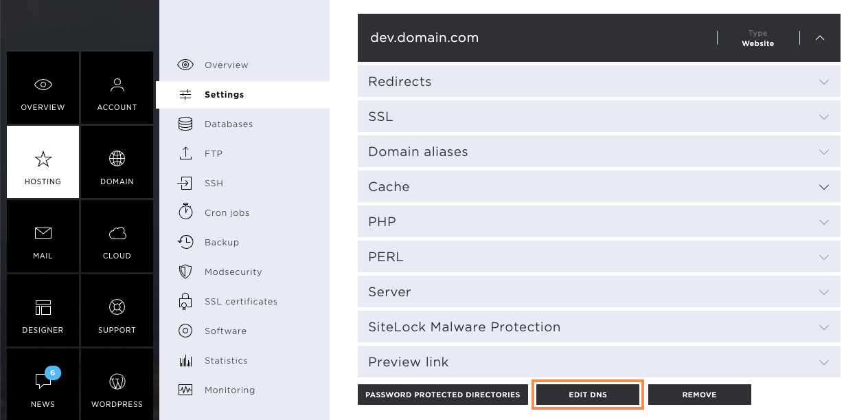The width and height of the screenshot is (868, 420).
Task: Collapse the dev.domain.com panel with up chevron
Action: pyautogui.click(x=820, y=38)
